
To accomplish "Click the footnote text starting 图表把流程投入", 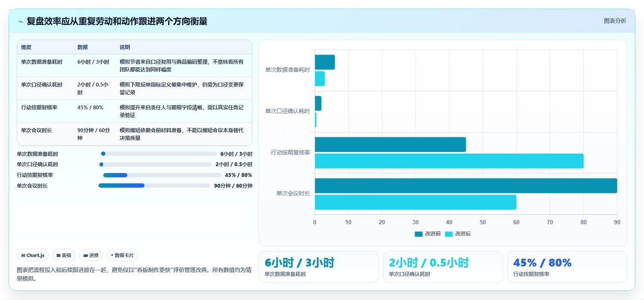I will pyautogui.click(x=134, y=274).
